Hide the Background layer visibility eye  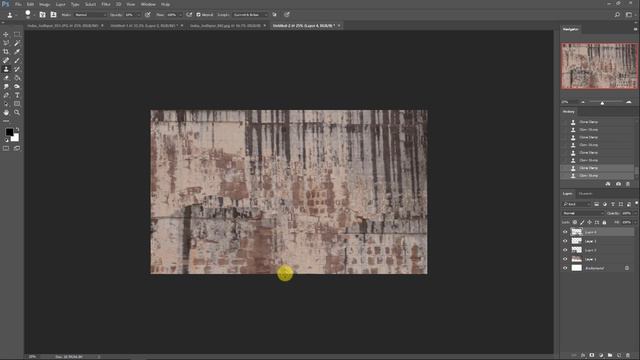pos(565,268)
